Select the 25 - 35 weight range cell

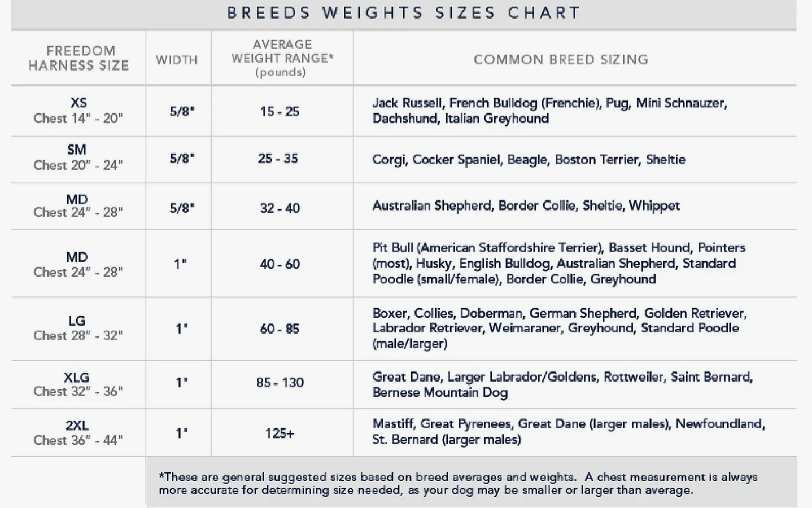[x=278, y=159]
